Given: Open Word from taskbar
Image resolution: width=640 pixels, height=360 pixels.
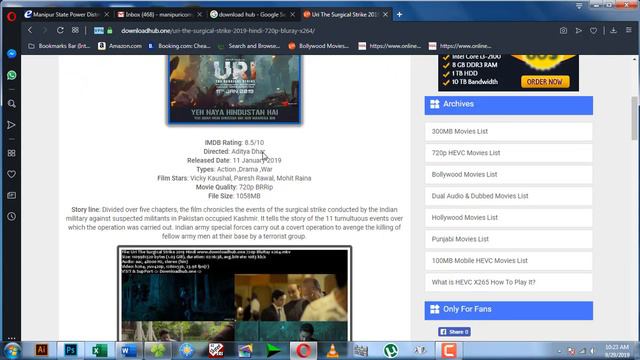Looking at the screenshot, I should 128,351.
